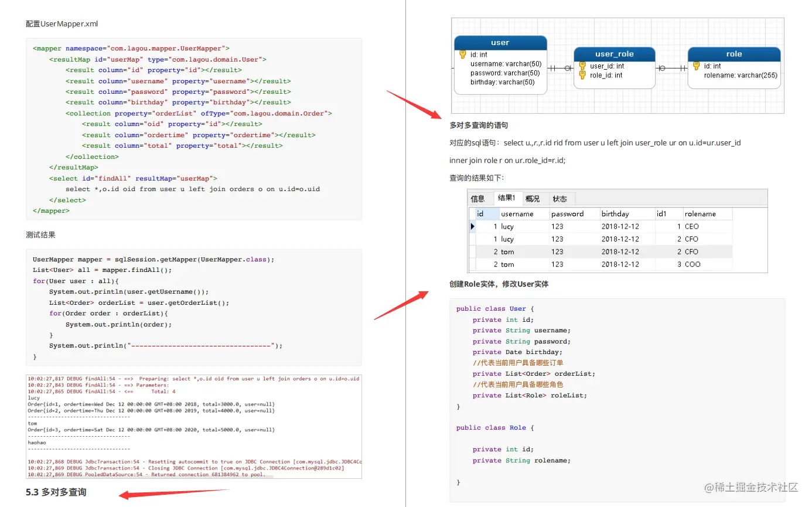Click the heading 配置UserMapper.xml
The height and width of the screenshot is (507, 812).
click(x=62, y=24)
